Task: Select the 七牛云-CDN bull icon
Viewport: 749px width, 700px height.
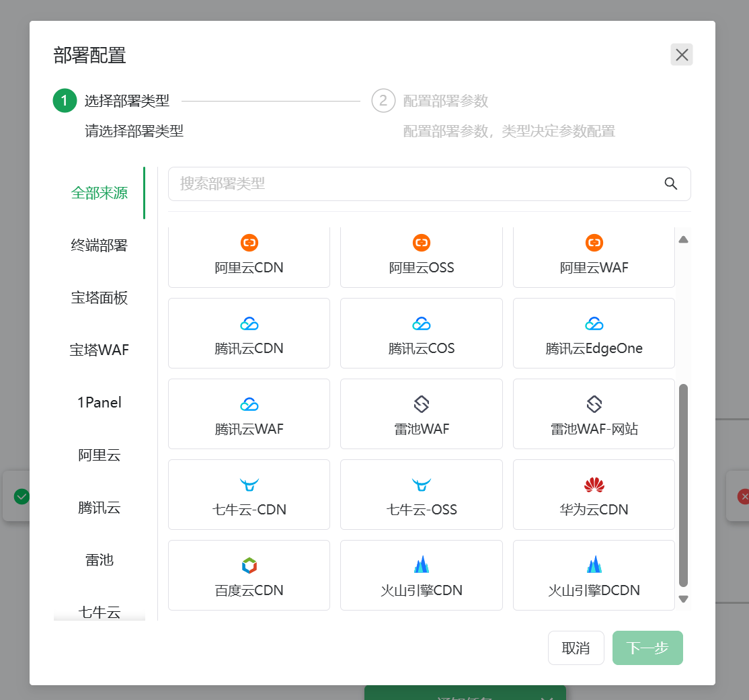Action: (249, 485)
